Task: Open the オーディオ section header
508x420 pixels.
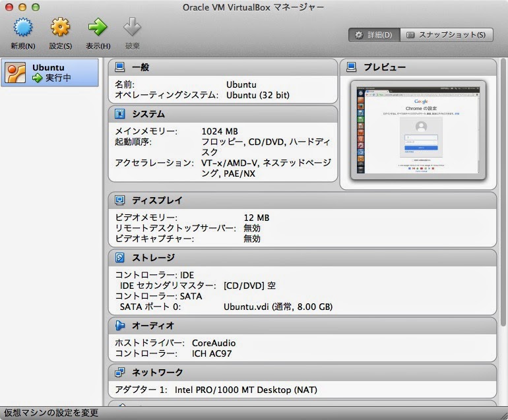Action: click(x=302, y=326)
